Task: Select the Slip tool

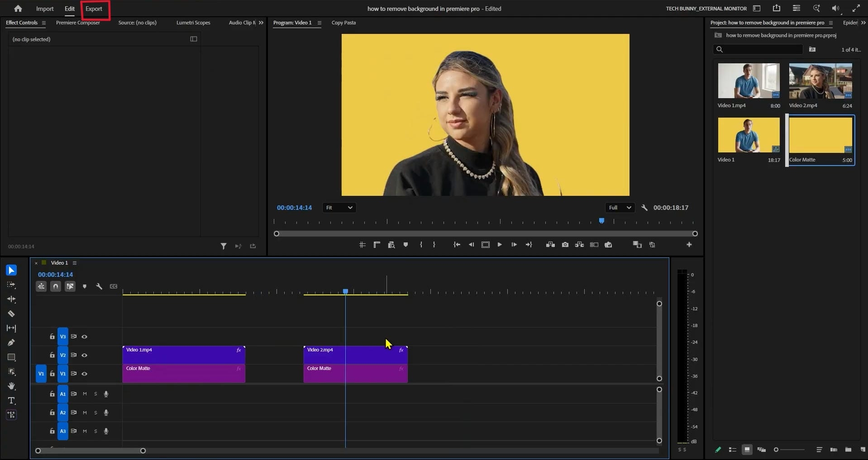Action: [11, 328]
